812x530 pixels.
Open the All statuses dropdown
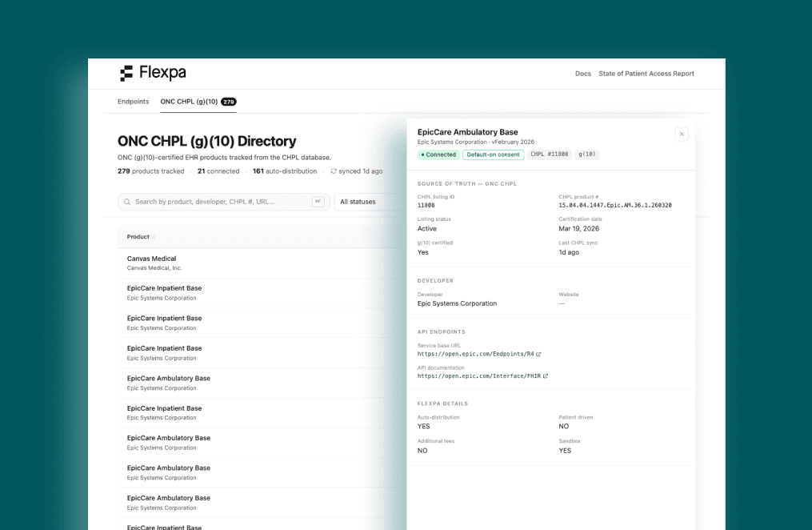coord(368,202)
